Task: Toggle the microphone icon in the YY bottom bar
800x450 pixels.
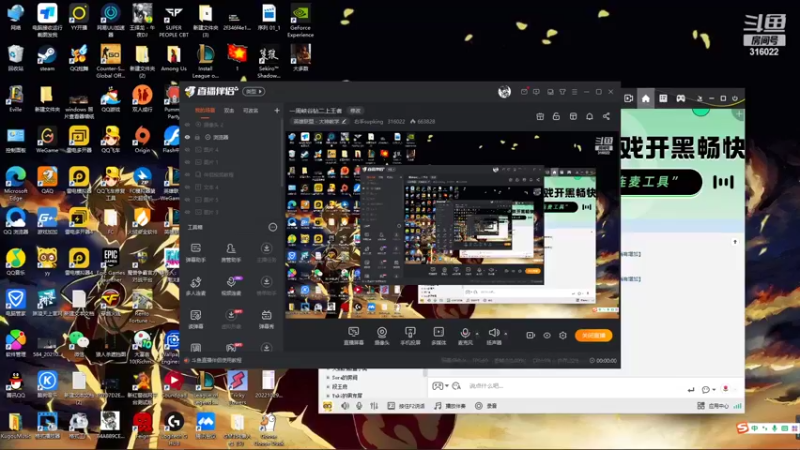Action: pyautogui.click(x=359, y=406)
